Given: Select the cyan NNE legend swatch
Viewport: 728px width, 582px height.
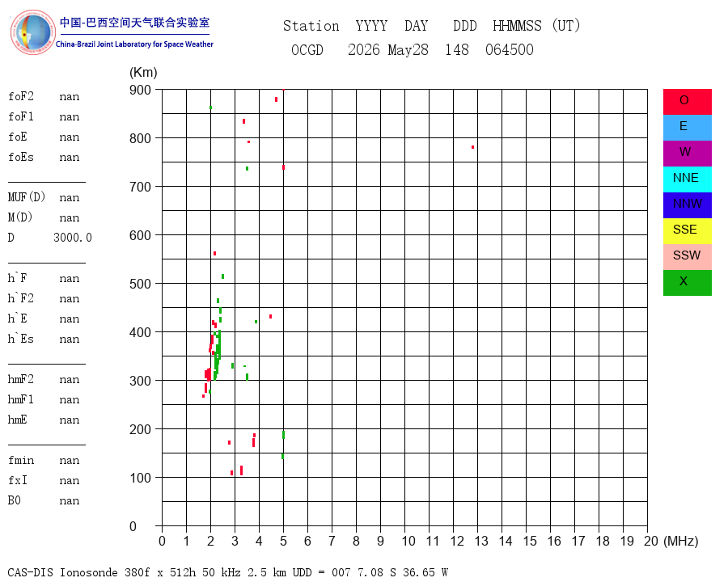Looking at the screenshot, I should coord(687,179).
